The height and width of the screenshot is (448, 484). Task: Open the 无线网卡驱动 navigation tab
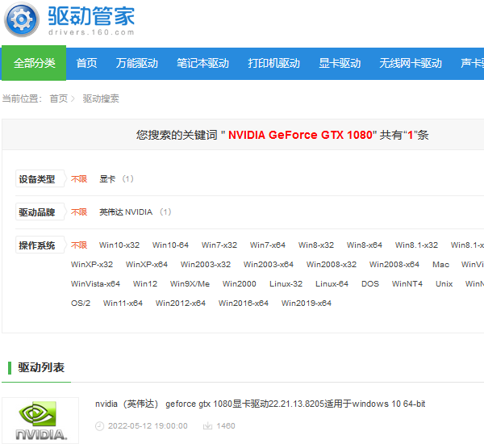[x=411, y=63]
